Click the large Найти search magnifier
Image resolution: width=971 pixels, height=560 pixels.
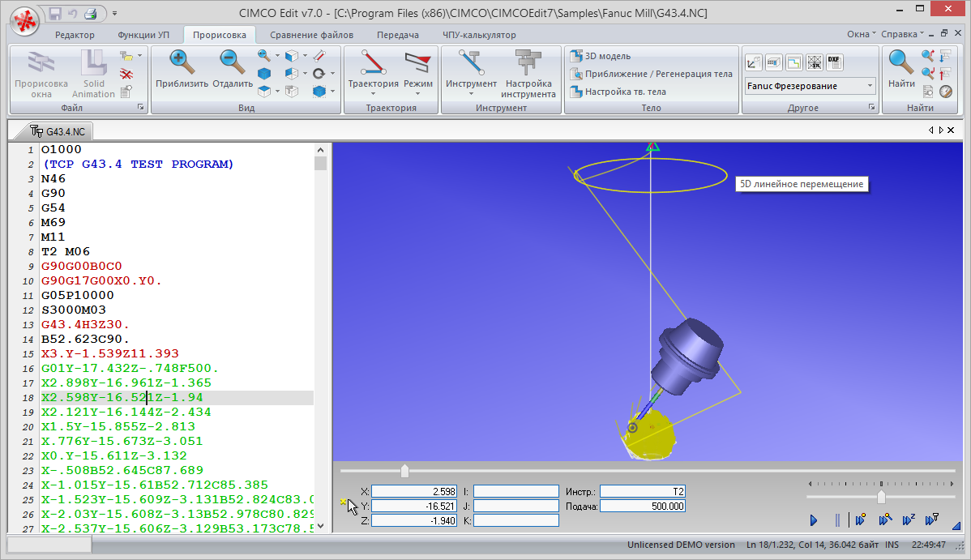(x=901, y=70)
